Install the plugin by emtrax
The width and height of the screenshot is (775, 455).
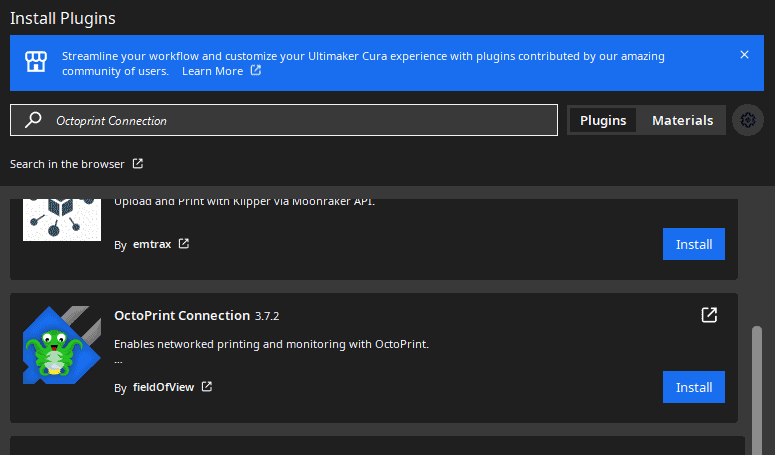(x=694, y=244)
